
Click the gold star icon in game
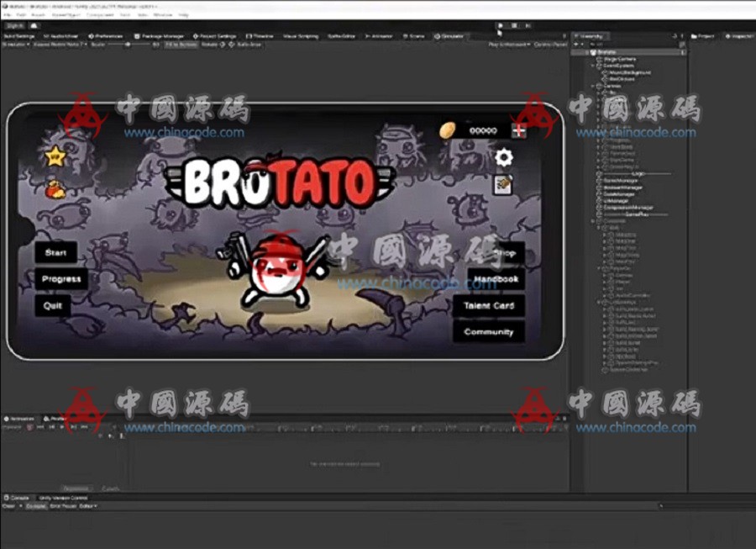click(55, 156)
